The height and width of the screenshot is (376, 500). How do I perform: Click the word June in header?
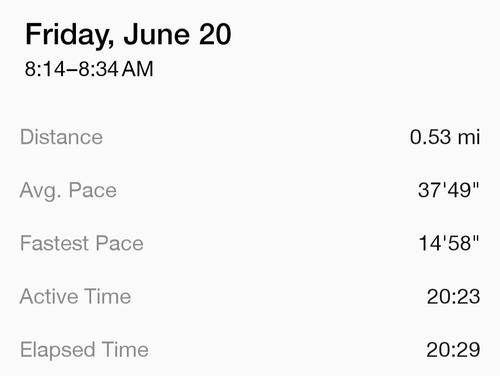[158, 34]
